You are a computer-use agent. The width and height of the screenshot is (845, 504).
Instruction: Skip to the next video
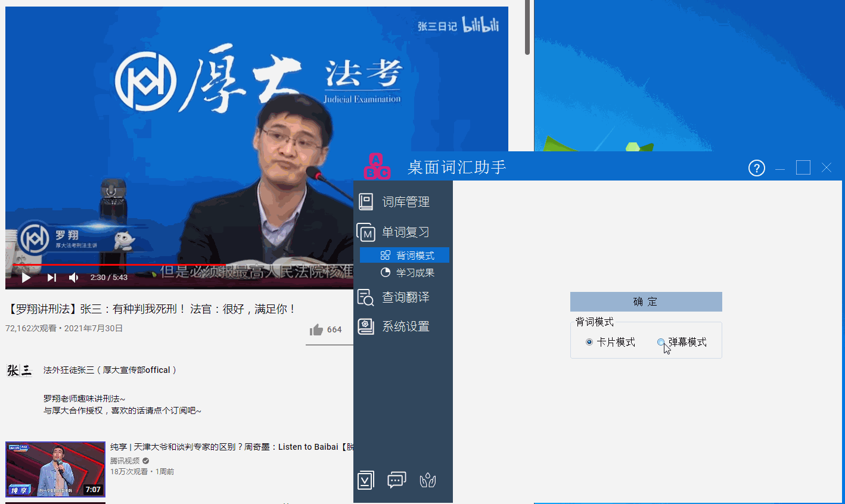(x=52, y=278)
